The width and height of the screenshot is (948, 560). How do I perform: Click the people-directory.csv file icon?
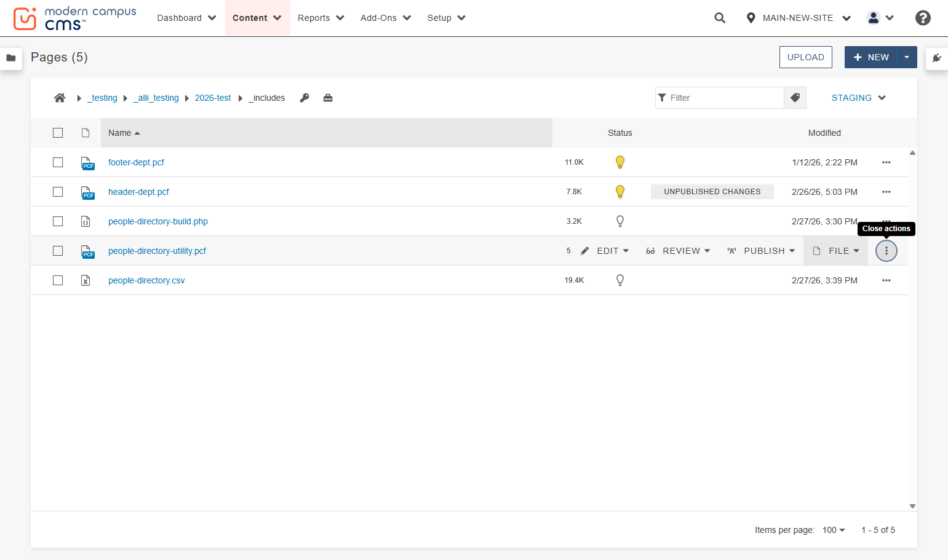(x=86, y=280)
